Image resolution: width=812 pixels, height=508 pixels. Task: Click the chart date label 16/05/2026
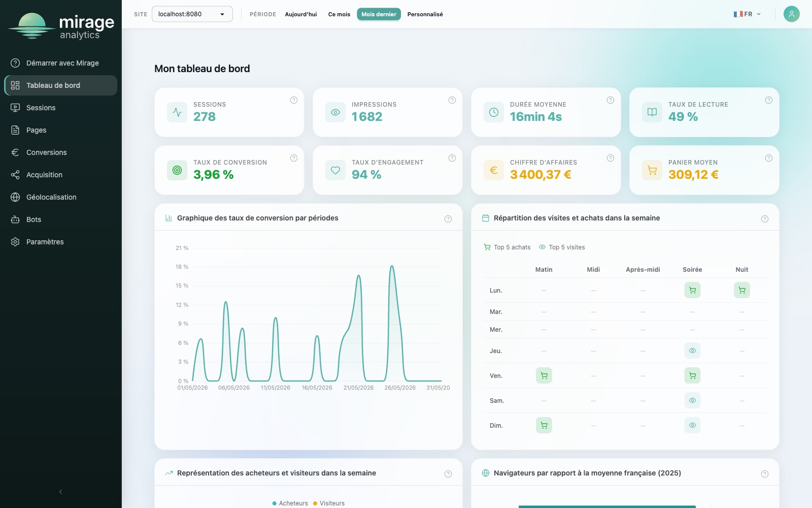click(x=317, y=388)
